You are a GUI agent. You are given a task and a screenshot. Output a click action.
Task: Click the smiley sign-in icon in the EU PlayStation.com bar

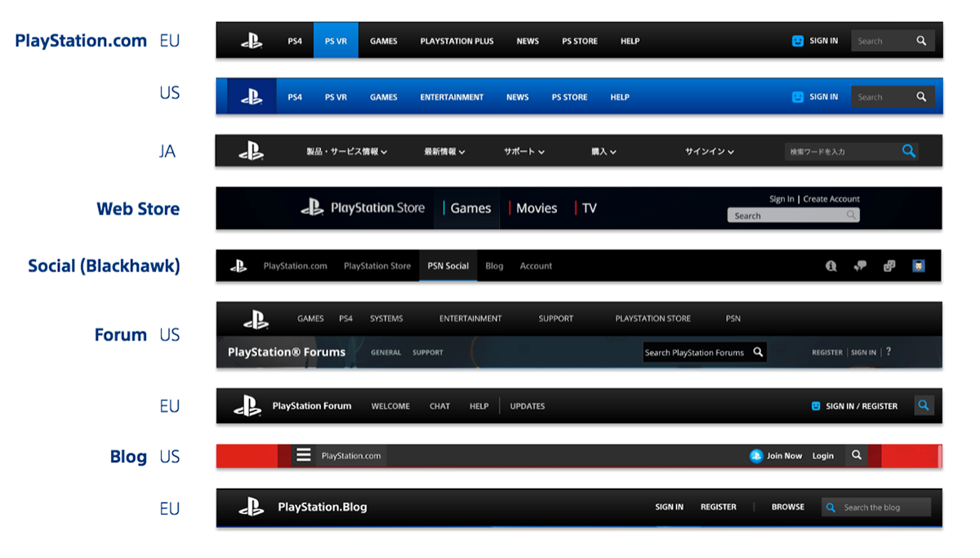coord(798,41)
